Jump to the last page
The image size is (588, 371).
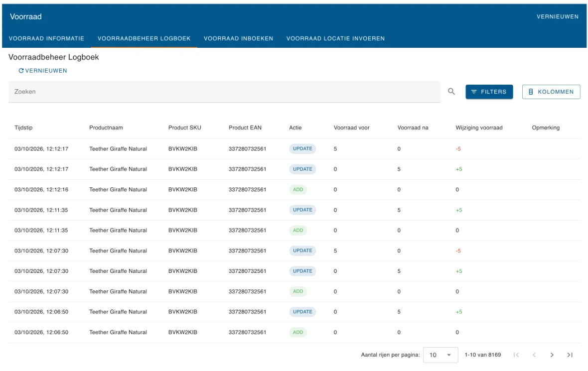570,355
